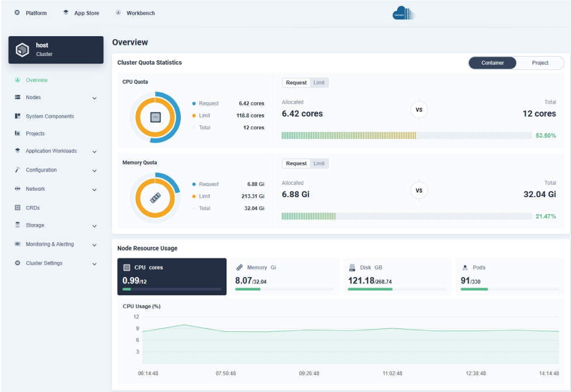Click the CPU Quota donut chart
Screen dimensions: 571x392
[155, 117]
